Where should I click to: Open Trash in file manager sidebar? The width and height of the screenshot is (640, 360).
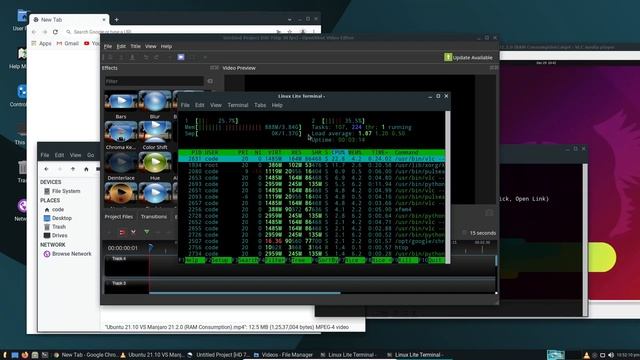pos(55,227)
